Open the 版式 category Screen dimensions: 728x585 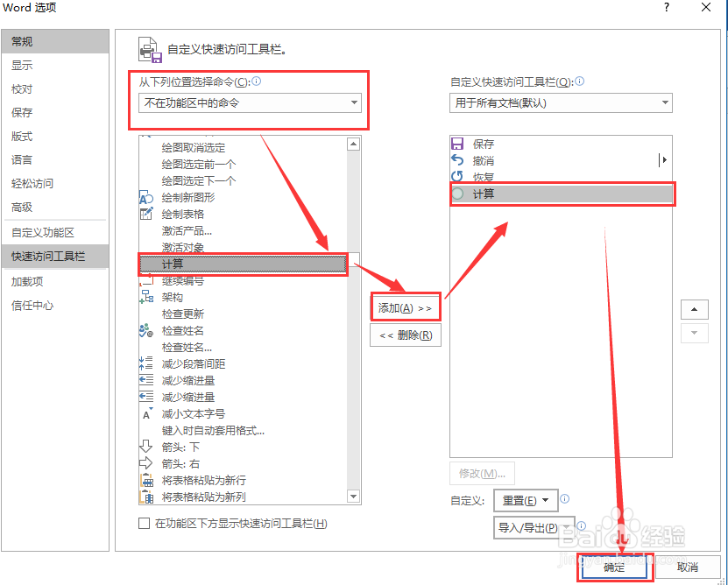[55, 136]
